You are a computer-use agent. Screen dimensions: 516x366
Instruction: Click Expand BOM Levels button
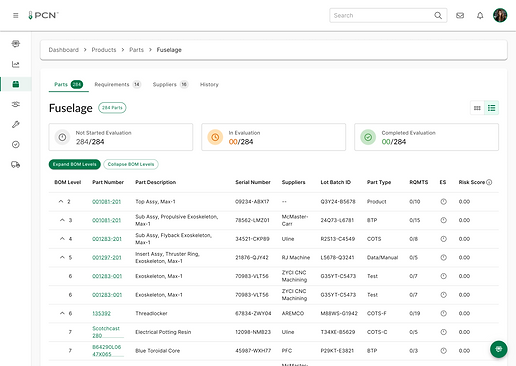pos(75,164)
